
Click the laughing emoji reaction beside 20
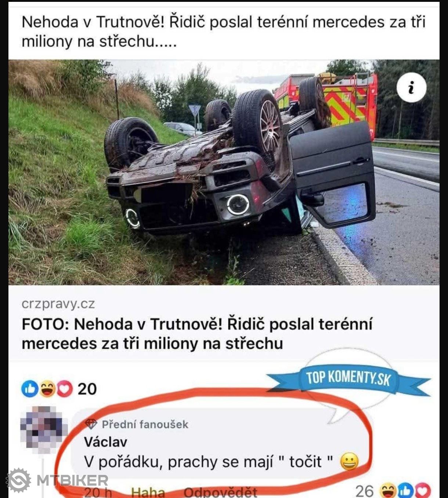tap(48, 389)
